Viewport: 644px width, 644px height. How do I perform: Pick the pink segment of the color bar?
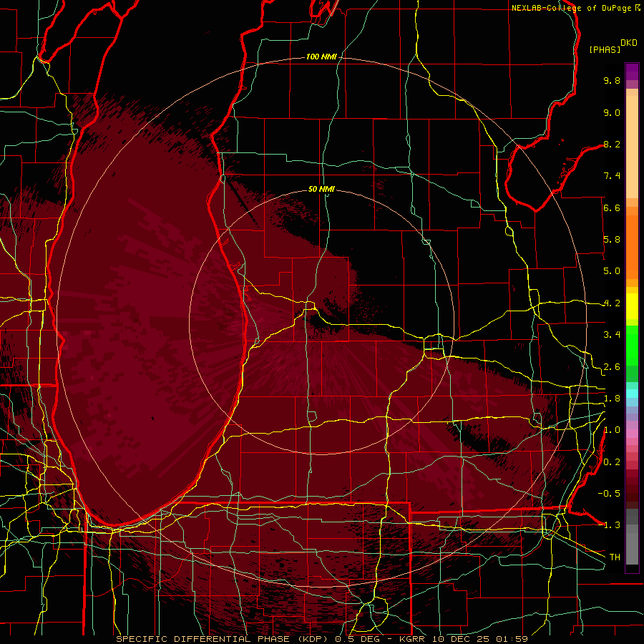(632, 434)
